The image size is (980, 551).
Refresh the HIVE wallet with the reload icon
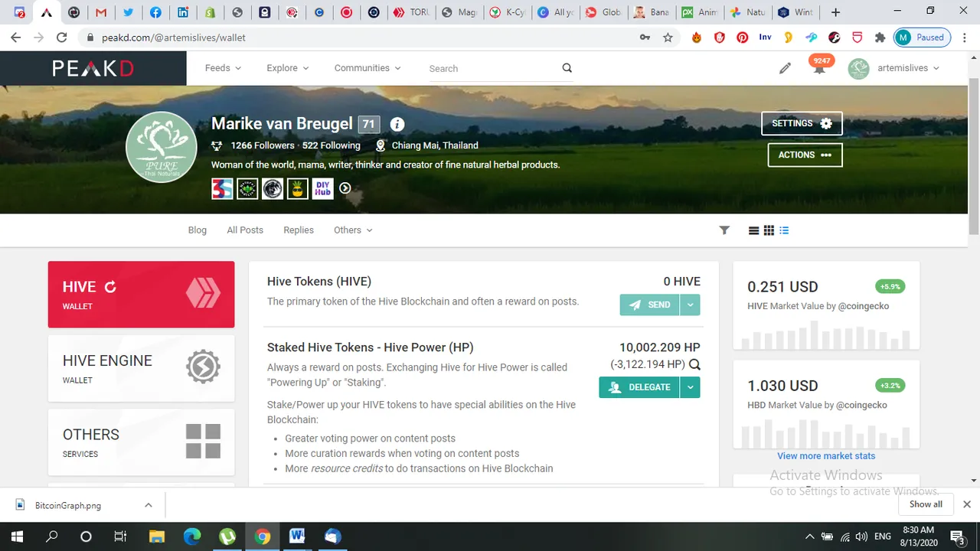(x=110, y=287)
